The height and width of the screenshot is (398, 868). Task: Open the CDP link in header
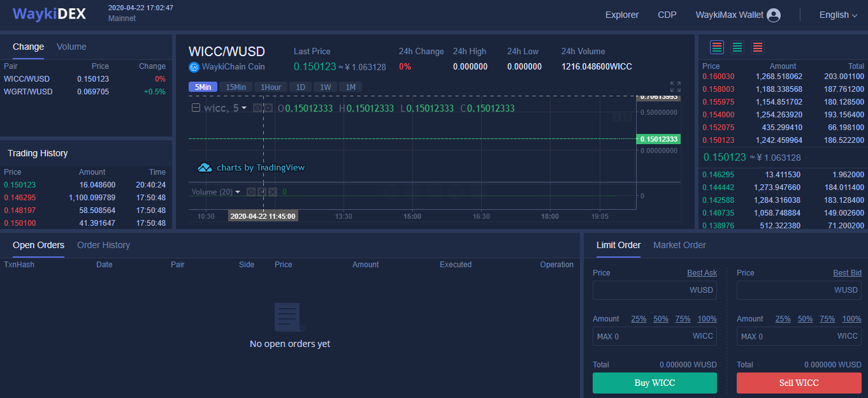pyautogui.click(x=667, y=15)
